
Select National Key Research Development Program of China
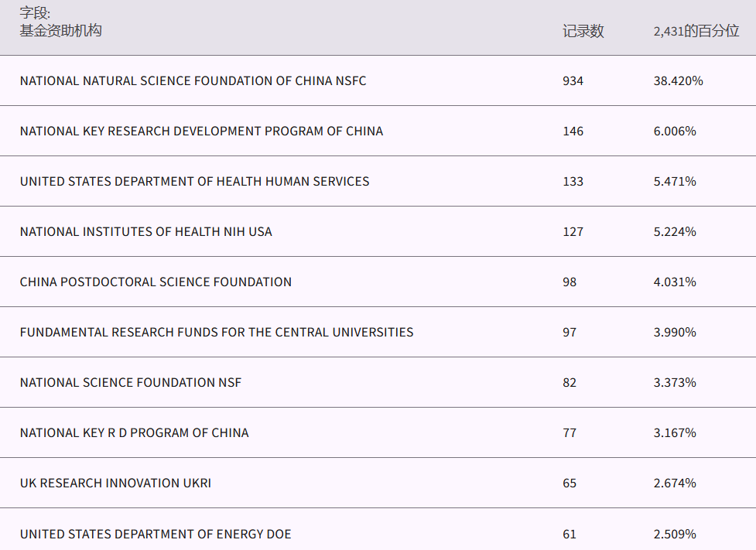201,132
